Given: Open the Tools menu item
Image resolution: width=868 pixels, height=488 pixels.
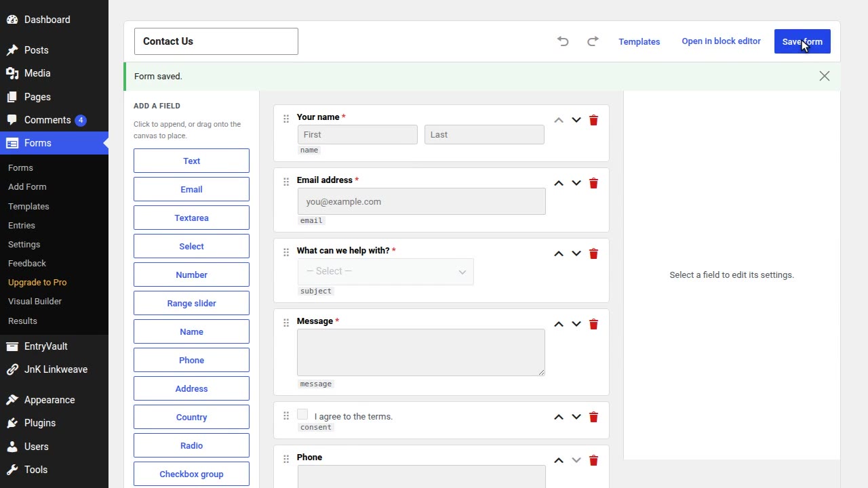Looking at the screenshot, I should pos(54,470).
